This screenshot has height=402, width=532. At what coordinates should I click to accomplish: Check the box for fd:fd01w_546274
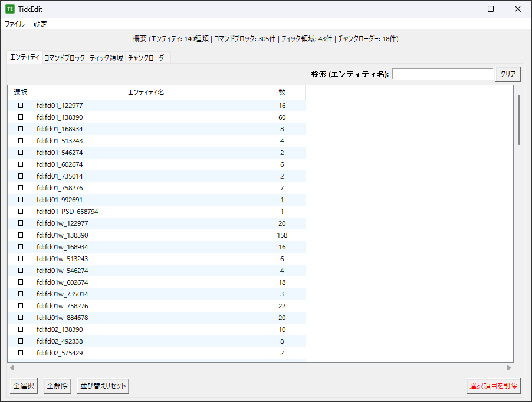21,271
